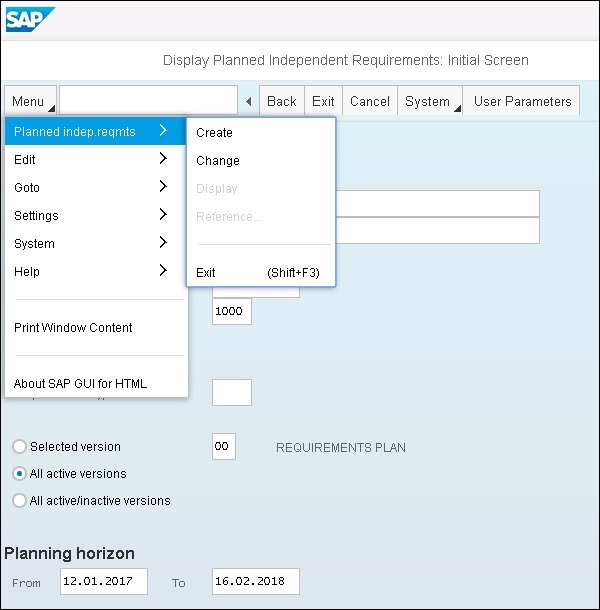Open User Parameters
Viewport: 600px width, 610px height.
click(522, 102)
